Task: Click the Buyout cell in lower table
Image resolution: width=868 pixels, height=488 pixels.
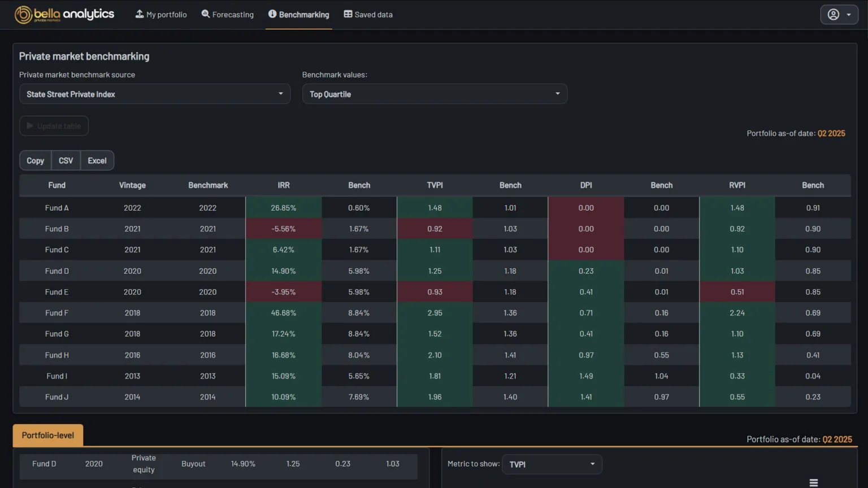Action: pos(193,464)
